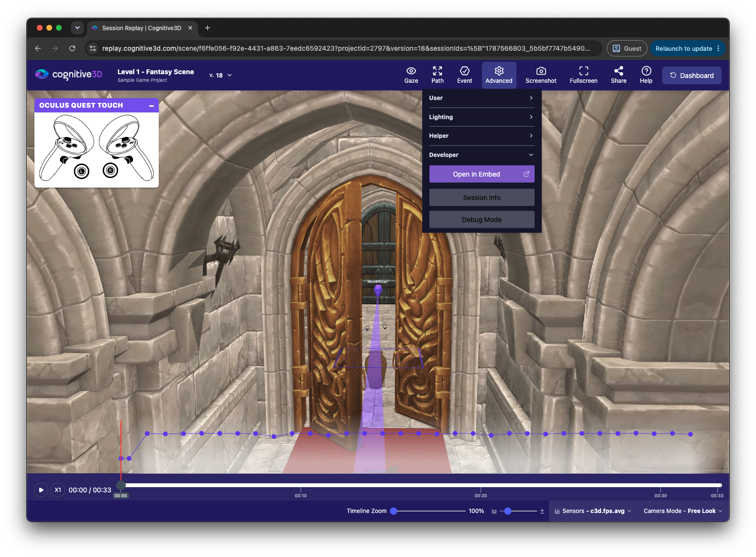756x557 pixels.
Task: Select the right controller thumbstick icon
Action: tap(110, 170)
